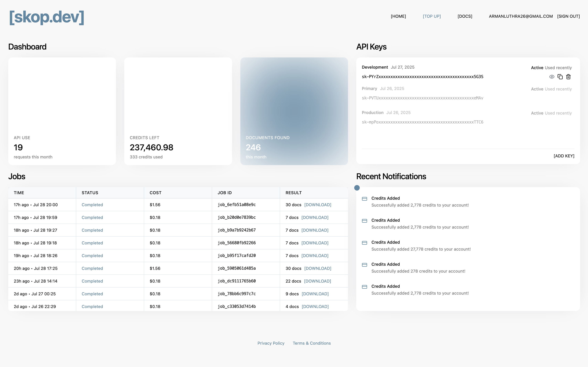Image resolution: width=588 pixels, height=367 pixels.
Task: Copy the Development API key
Action: (560, 77)
